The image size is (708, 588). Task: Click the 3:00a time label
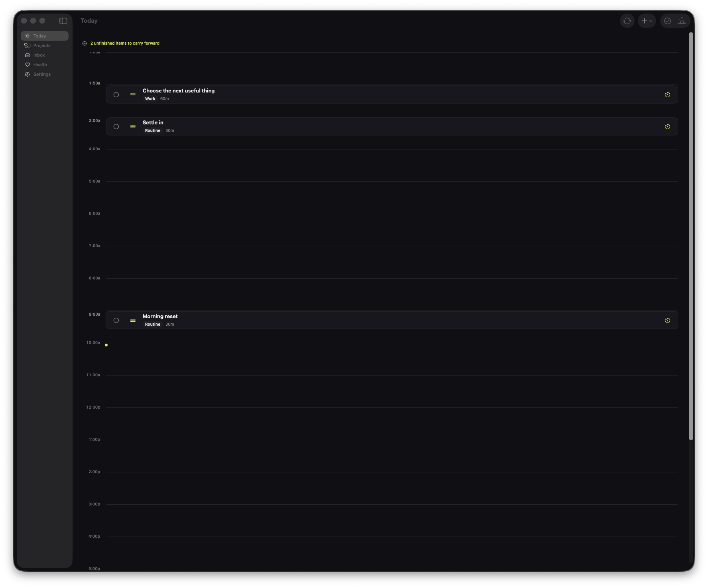94,121
